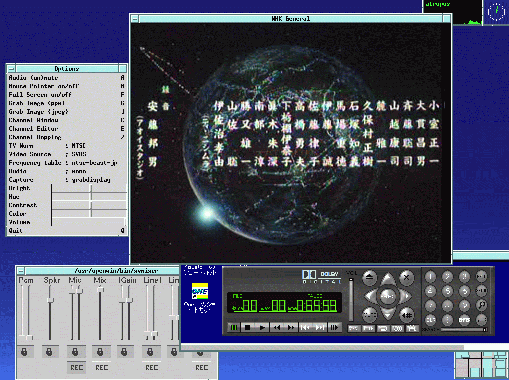Pause playback in the DVD player

[x=234, y=327]
